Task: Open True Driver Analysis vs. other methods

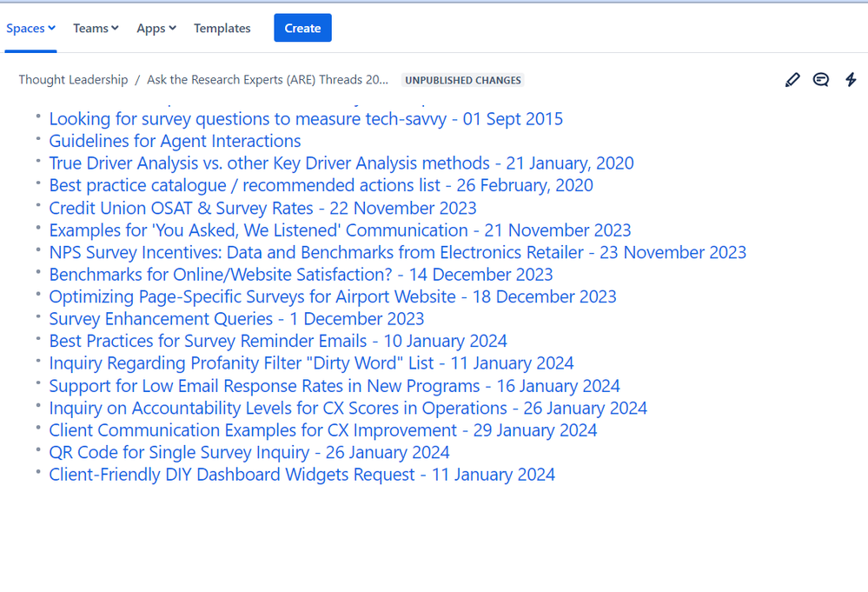Action: click(341, 163)
